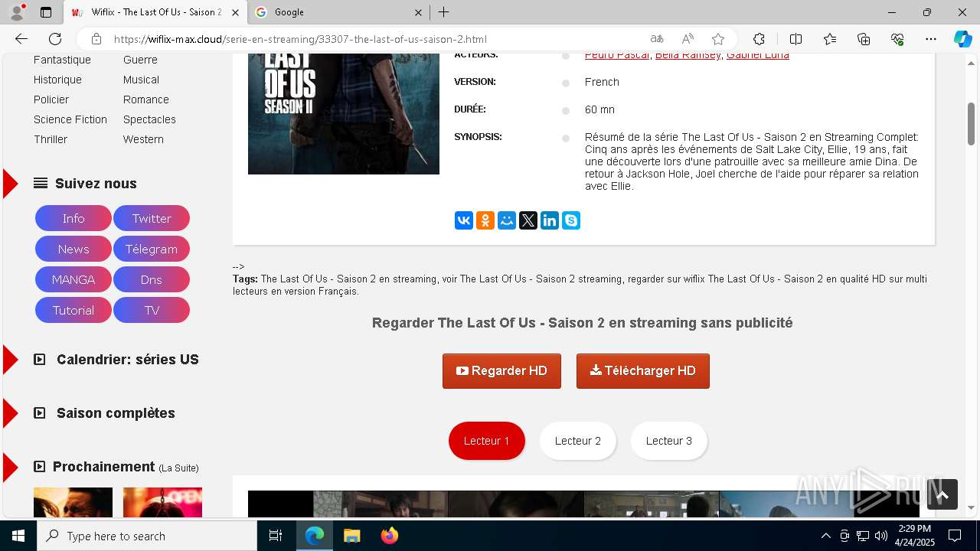The image size is (980, 551).
Task: Click the taskbar clock and date
Action: coord(915,536)
